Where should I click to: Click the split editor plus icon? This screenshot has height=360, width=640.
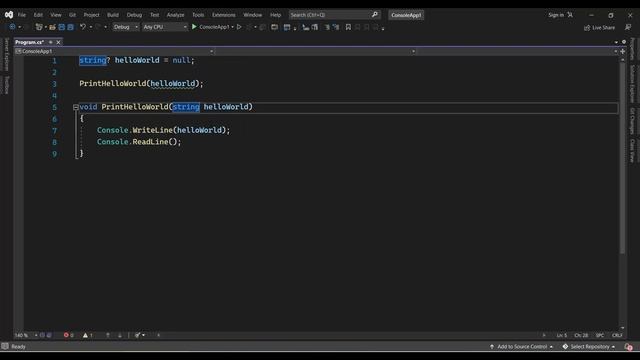point(622,51)
